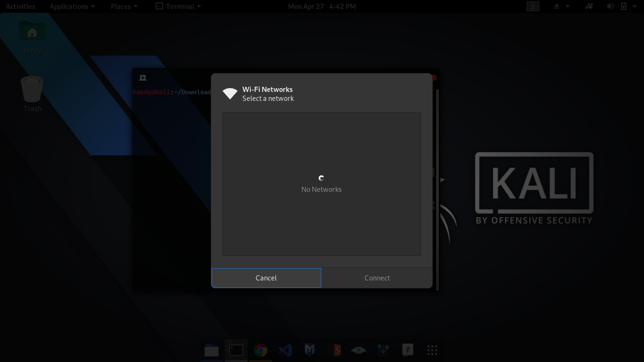
Task: Click the screen recorder camera icon
Action: (589, 6)
